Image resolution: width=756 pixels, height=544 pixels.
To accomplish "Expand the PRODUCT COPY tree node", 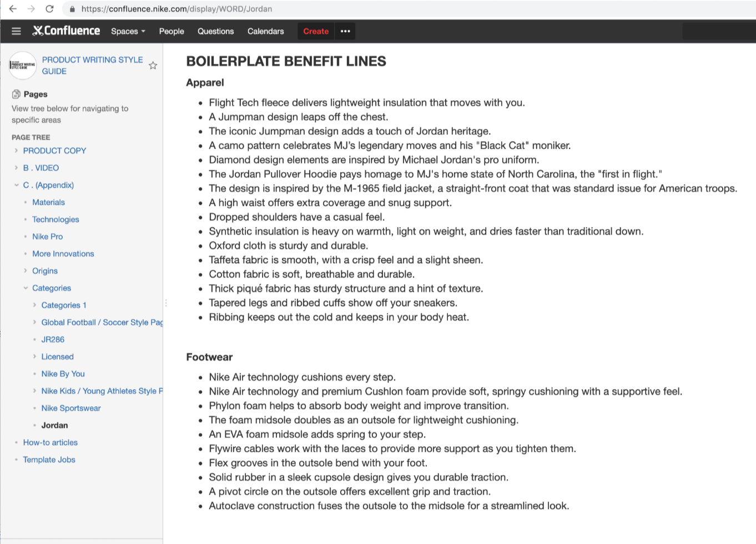I will coord(16,150).
